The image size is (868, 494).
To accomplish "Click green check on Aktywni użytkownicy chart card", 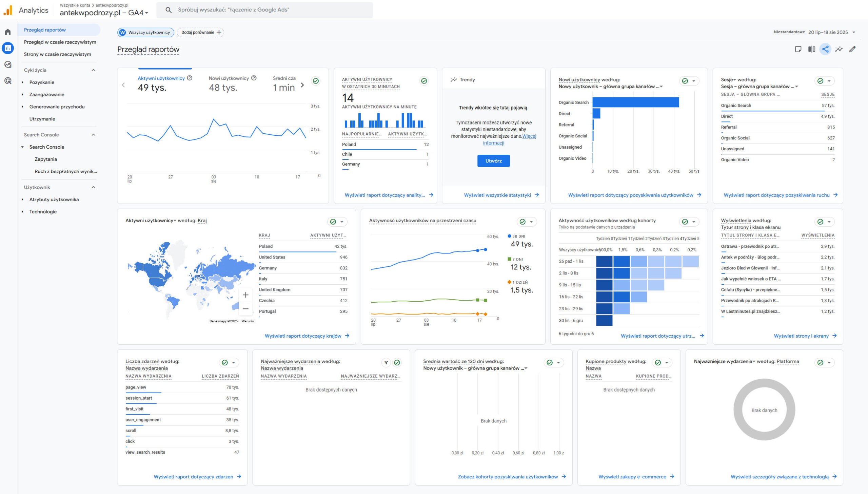I will (x=316, y=81).
